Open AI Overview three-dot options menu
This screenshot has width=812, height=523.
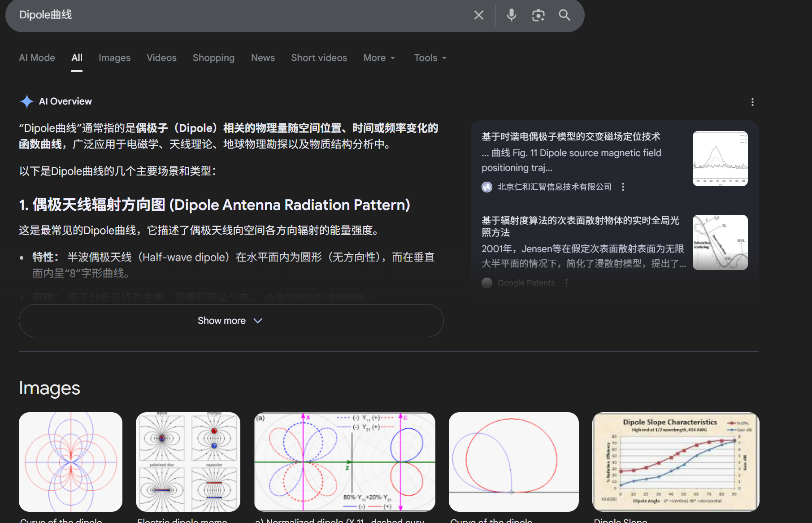(x=752, y=102)
